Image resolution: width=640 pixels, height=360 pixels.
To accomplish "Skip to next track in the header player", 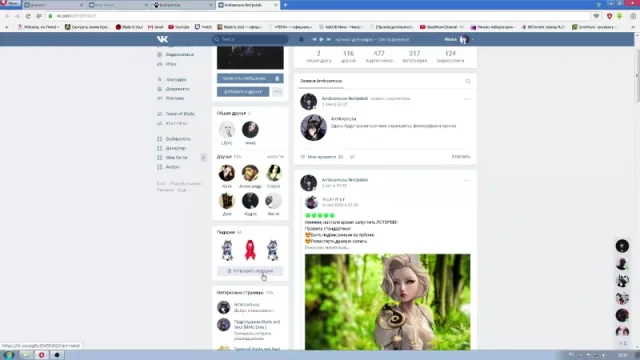I will (x=328, y=39).
